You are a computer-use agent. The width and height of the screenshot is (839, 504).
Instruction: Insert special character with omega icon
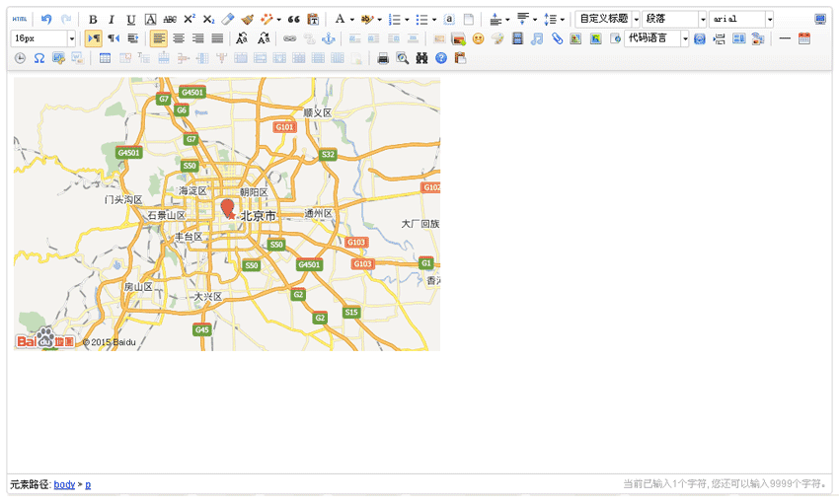pos(39,58)
